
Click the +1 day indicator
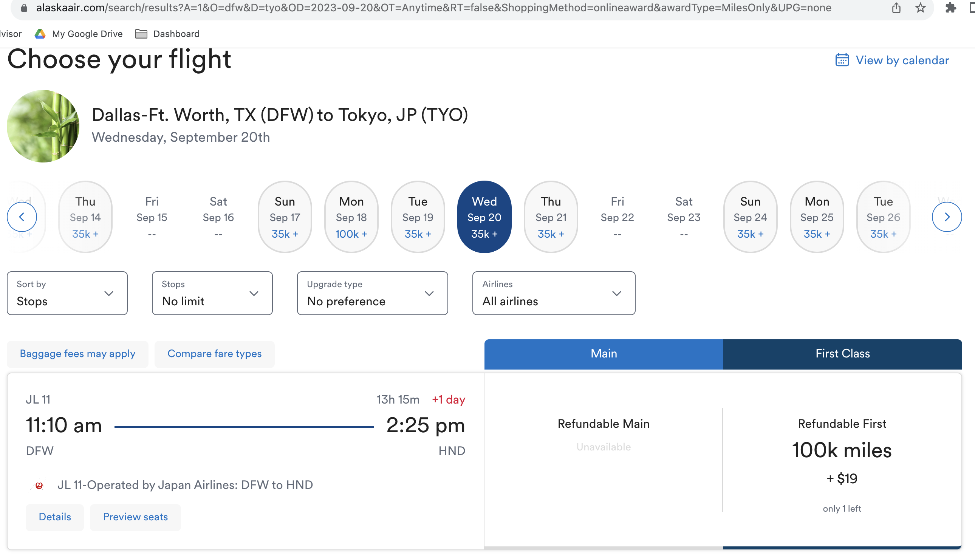pyautogui.click(x=449, y=400)
